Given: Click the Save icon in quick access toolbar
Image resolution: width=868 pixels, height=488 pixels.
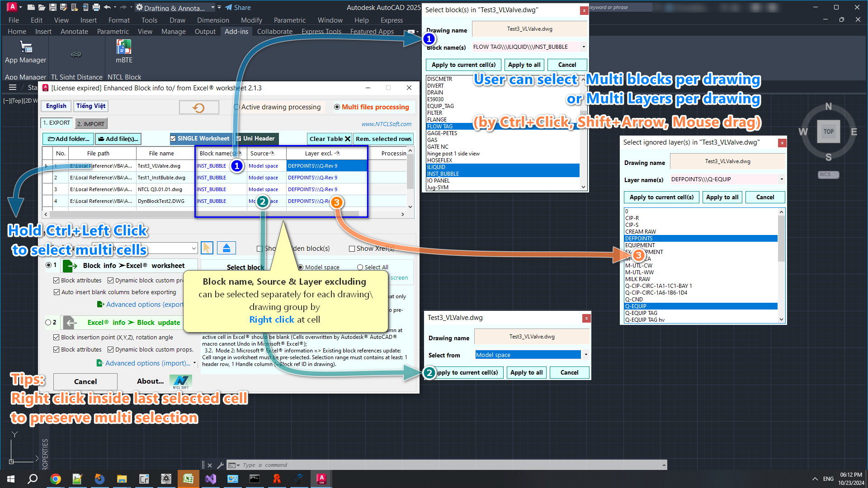Looking at the screenshot, I should point(52,7).
